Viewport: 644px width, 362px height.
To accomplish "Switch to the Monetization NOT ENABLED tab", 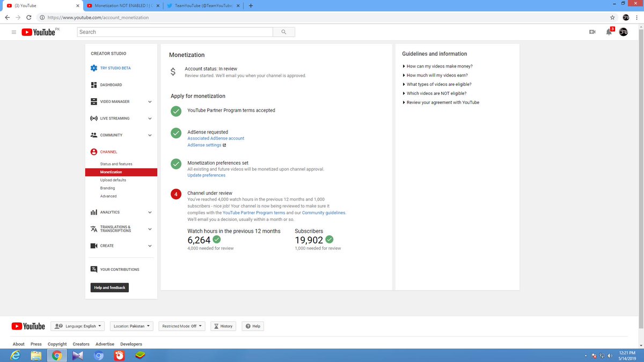I will click(123, 6).
